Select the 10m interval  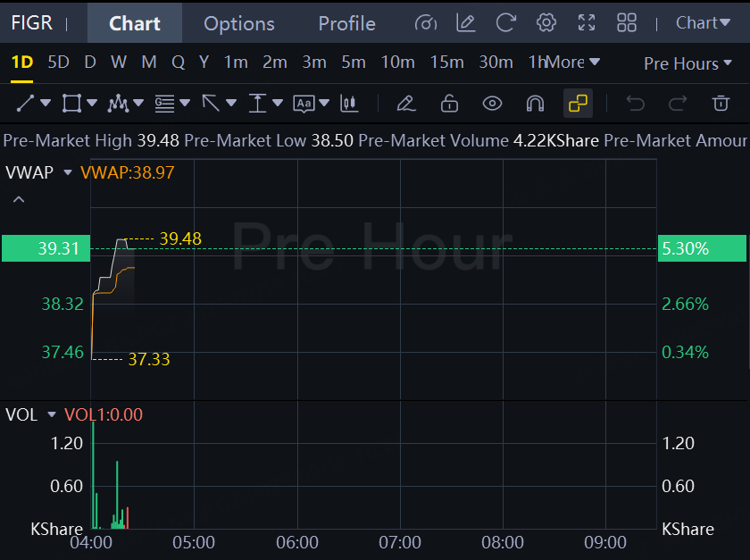tap(397, 63)
